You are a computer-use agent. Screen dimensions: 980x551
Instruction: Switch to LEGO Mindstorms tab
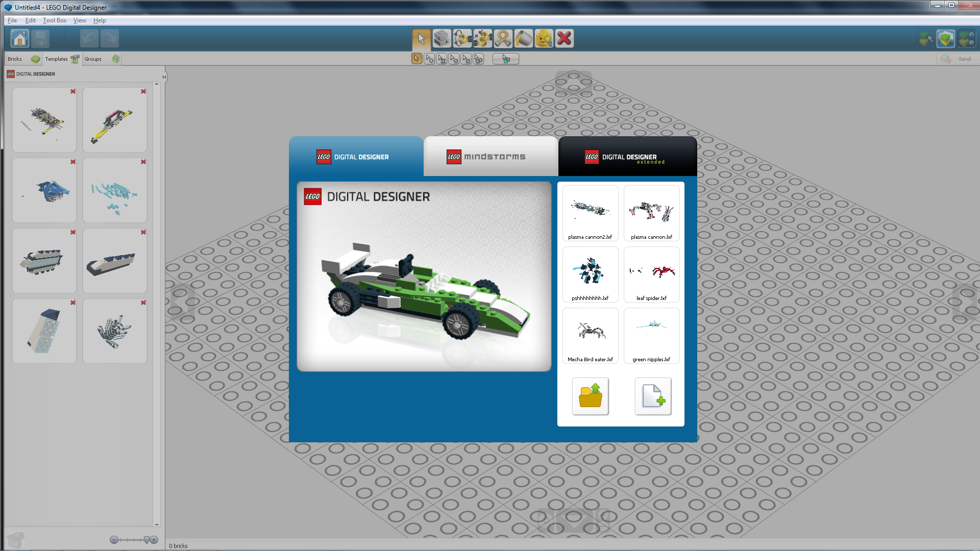(490, 156)
